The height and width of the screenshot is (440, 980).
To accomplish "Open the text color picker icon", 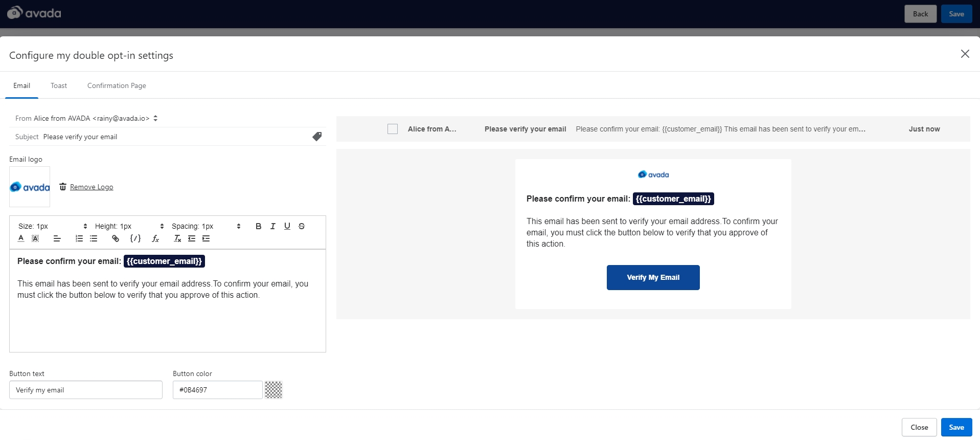I will coord(21,238).
